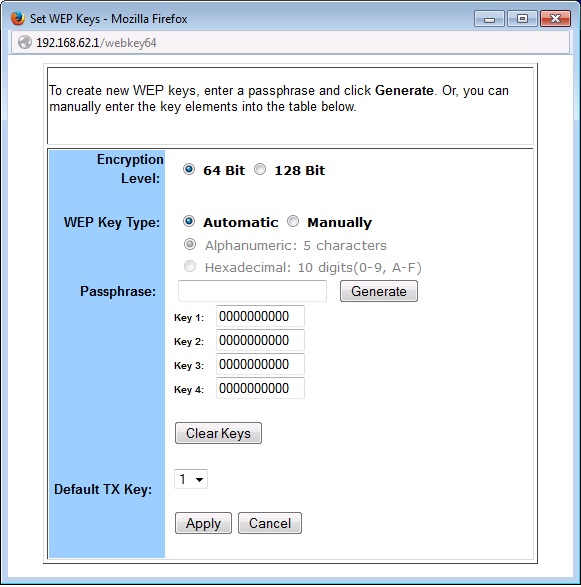Viewport: 581px width, 587px height.
Task: Click the Key 1 input field
Action: tap(261, 316)
